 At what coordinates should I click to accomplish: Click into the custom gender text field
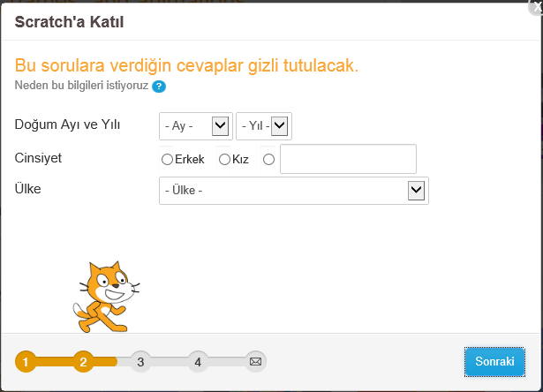point(348,160)
